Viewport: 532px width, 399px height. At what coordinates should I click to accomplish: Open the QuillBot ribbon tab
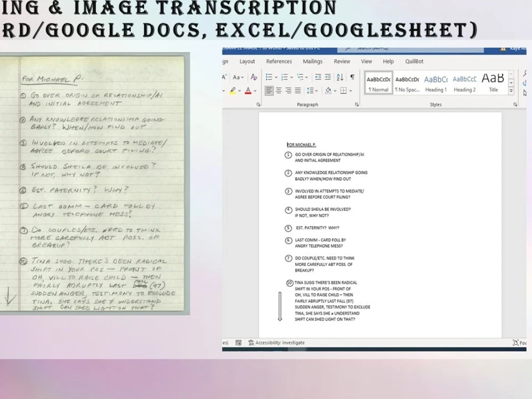414,61
